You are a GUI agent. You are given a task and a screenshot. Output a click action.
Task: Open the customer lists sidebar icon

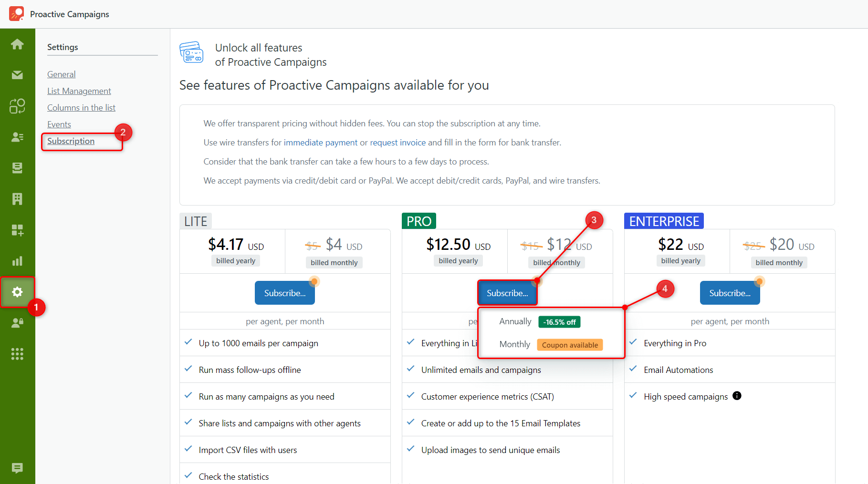tap(17, 137)
